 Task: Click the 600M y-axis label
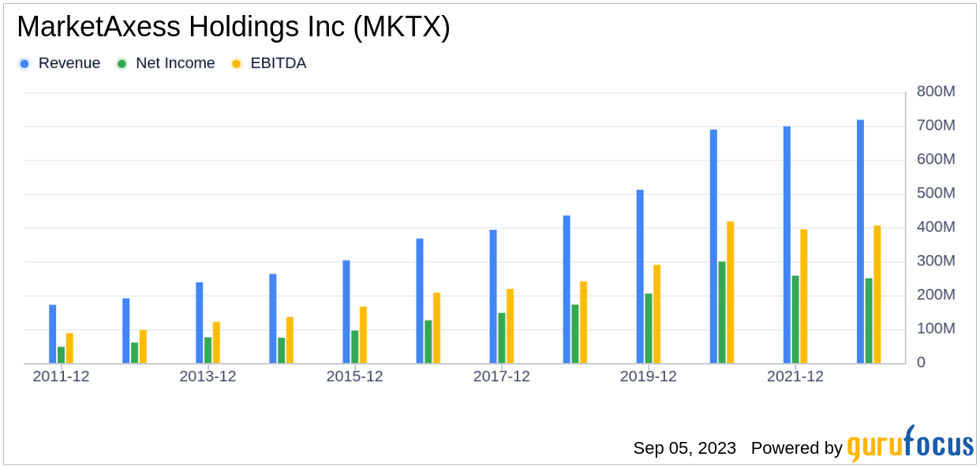(936, 160)
